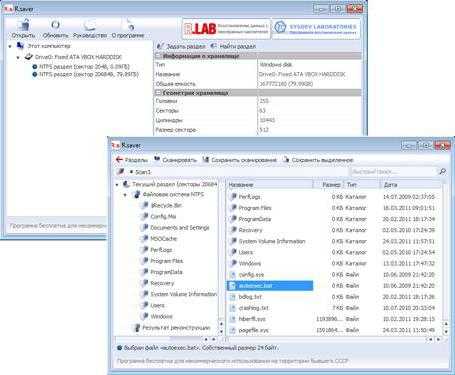Viewport: 455px width, 375px height.
Task: Collapse the Информация о хранилище section
Action: tap(159, 56)
